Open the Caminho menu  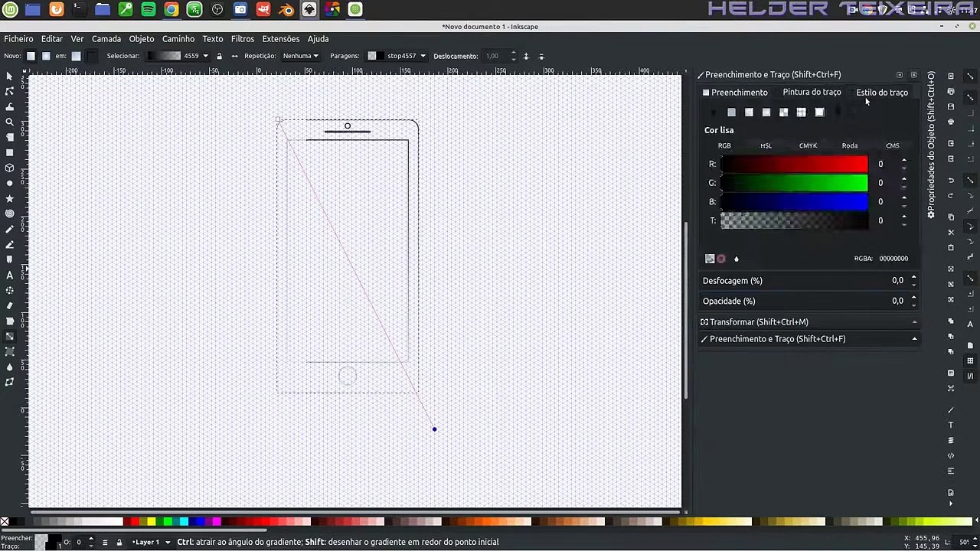pos(178,39)
